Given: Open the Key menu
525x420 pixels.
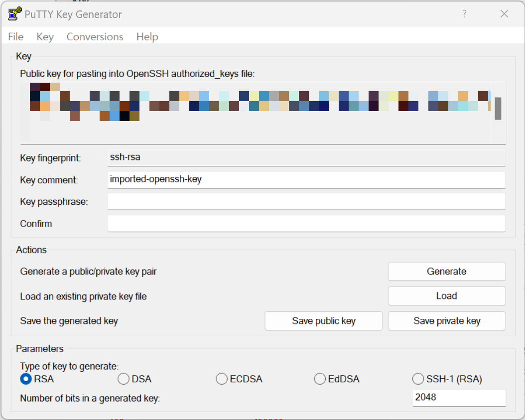Looking at the screenshot, I should [x=45, y=36].
